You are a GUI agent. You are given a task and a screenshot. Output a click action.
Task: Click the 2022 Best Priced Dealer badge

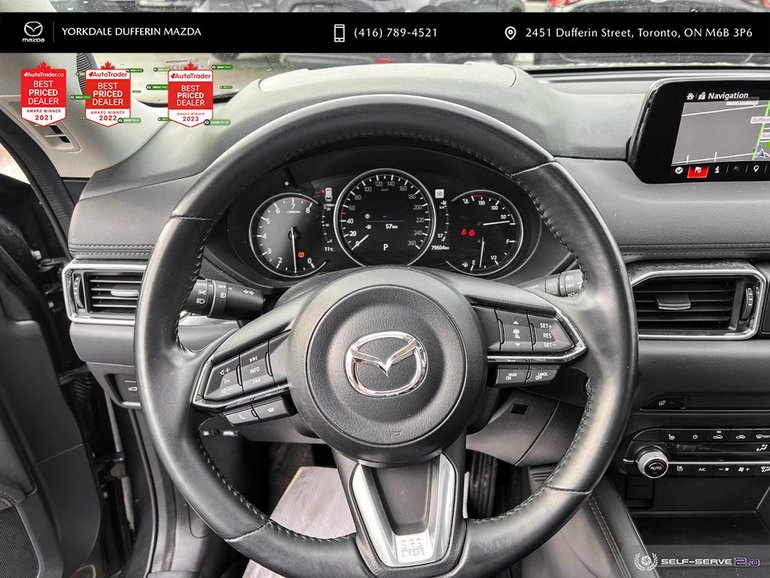tap(107, 96)
